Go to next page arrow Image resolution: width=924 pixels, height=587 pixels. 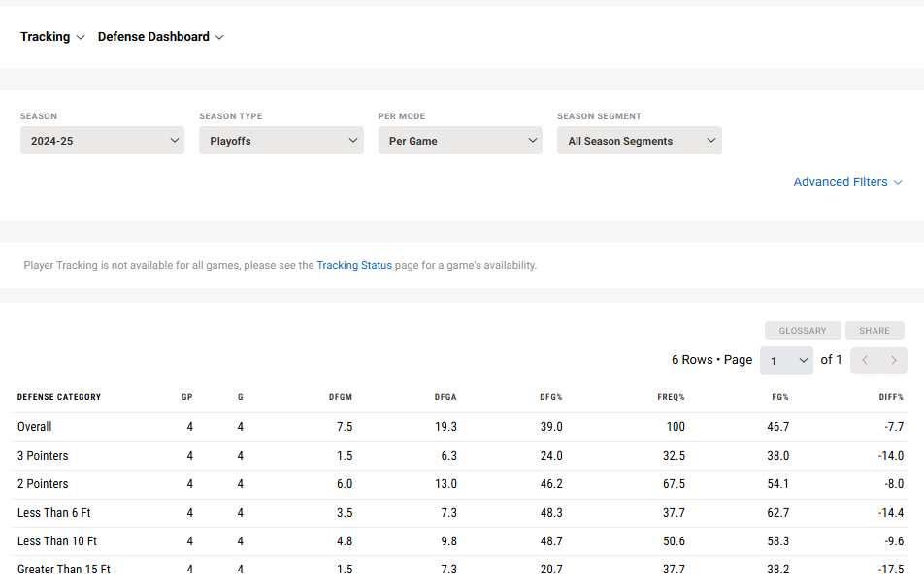894,360
